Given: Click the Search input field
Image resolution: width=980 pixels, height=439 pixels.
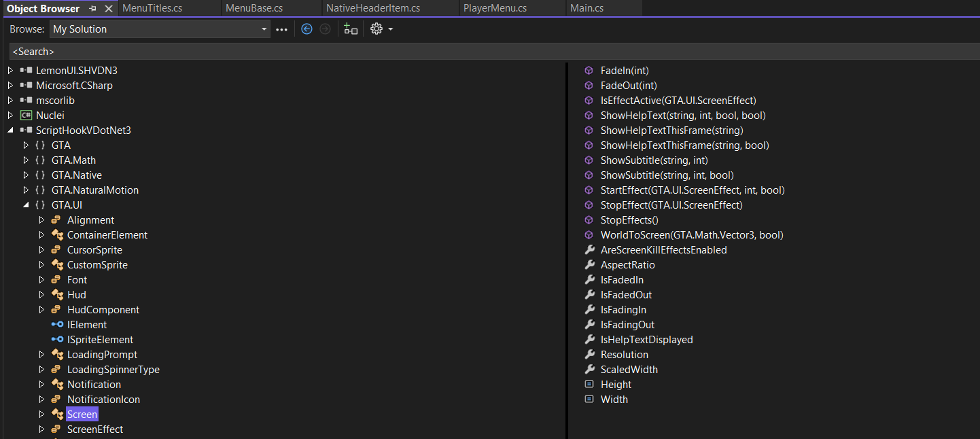Looking at the screenshot, I should tap(495, 52).
